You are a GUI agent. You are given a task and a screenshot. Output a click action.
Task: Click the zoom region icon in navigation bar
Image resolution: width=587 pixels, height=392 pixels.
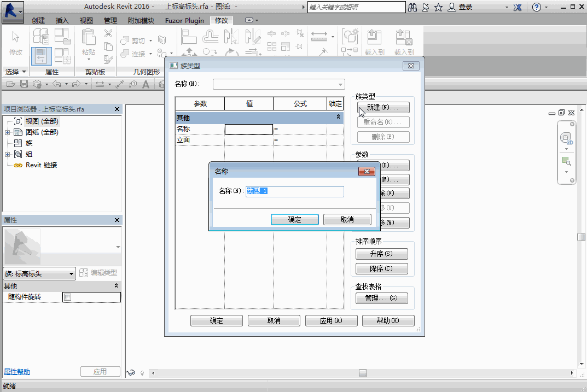click(567, 161)
